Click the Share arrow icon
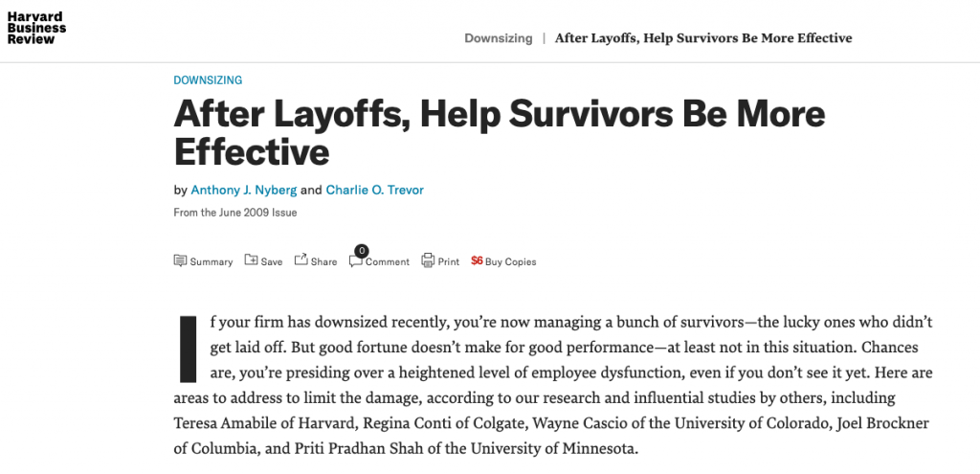This screenshot has width=980, height=474. (301, 259)
